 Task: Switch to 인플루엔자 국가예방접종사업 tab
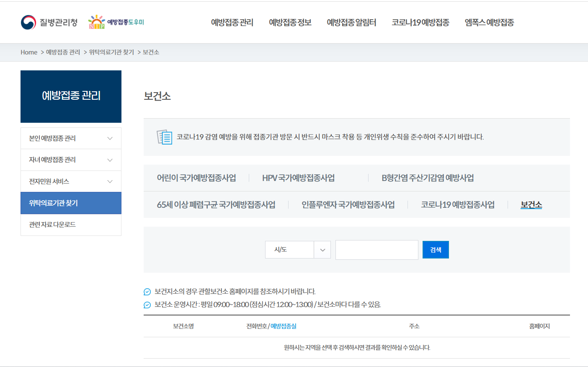[x=348, y=205]
